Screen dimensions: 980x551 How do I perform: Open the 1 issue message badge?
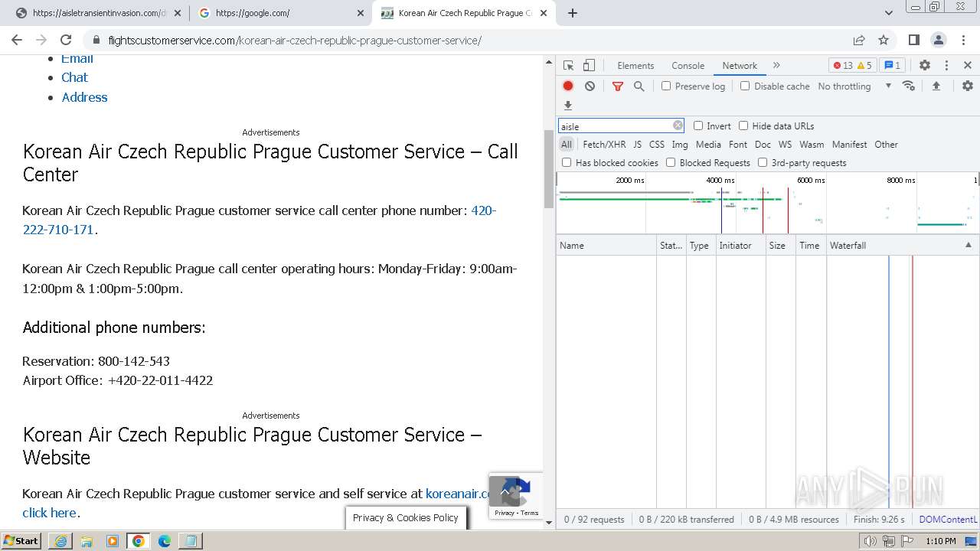coord(892,66)
